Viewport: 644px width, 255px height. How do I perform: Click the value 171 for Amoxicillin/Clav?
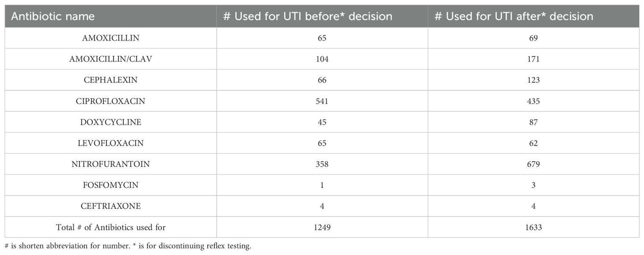[533, 59]
